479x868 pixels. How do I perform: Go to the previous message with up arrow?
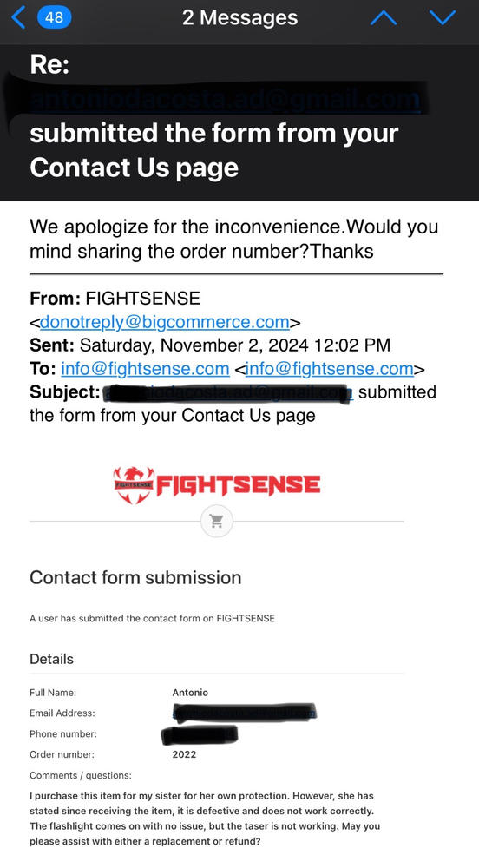[x=384, y=18]
